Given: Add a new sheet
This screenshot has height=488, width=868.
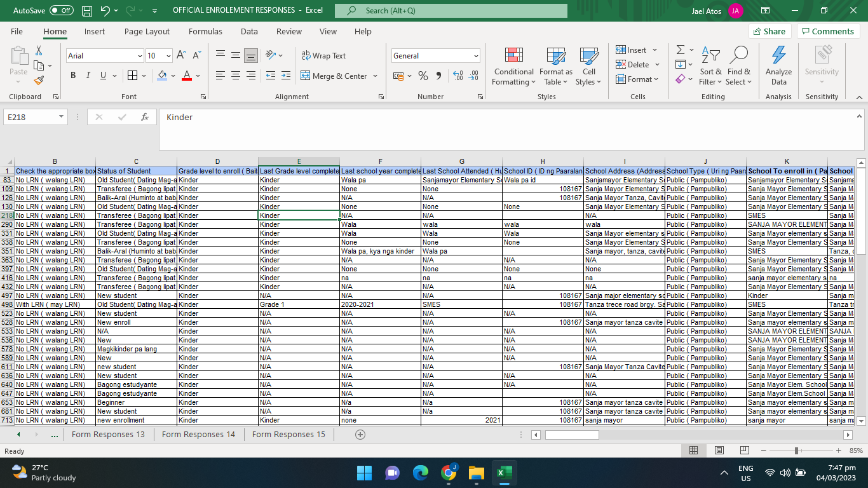Looking at the screenshot, I should pos(360,435).
